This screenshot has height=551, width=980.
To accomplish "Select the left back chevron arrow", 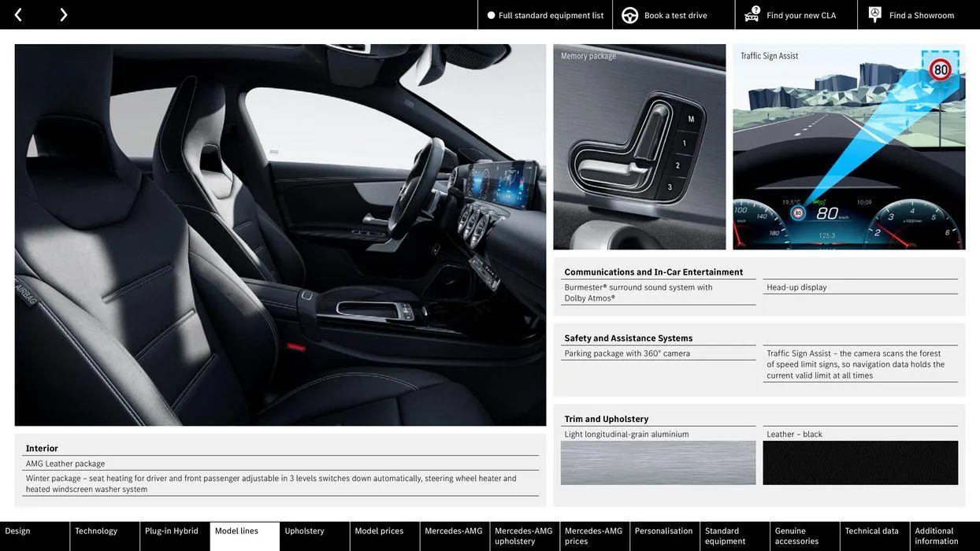I will (17, 14).
